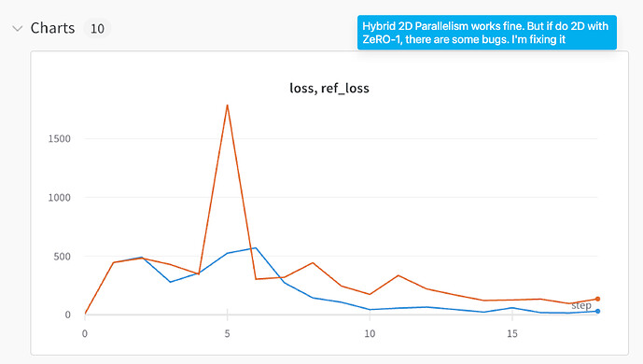643x364 pixels.
Task: Click the 0 y-axis label
Action: pyautogui.click(x=68, y=315)
